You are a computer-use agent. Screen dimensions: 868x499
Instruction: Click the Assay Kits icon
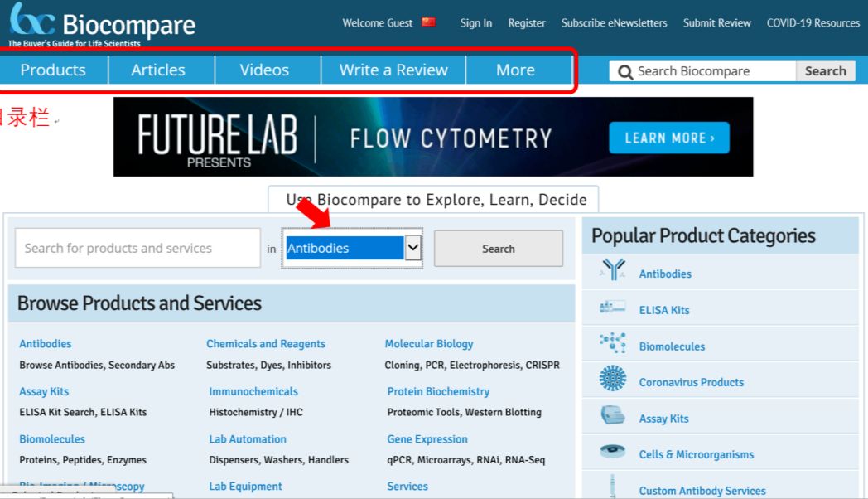click(x=613, y=416)
